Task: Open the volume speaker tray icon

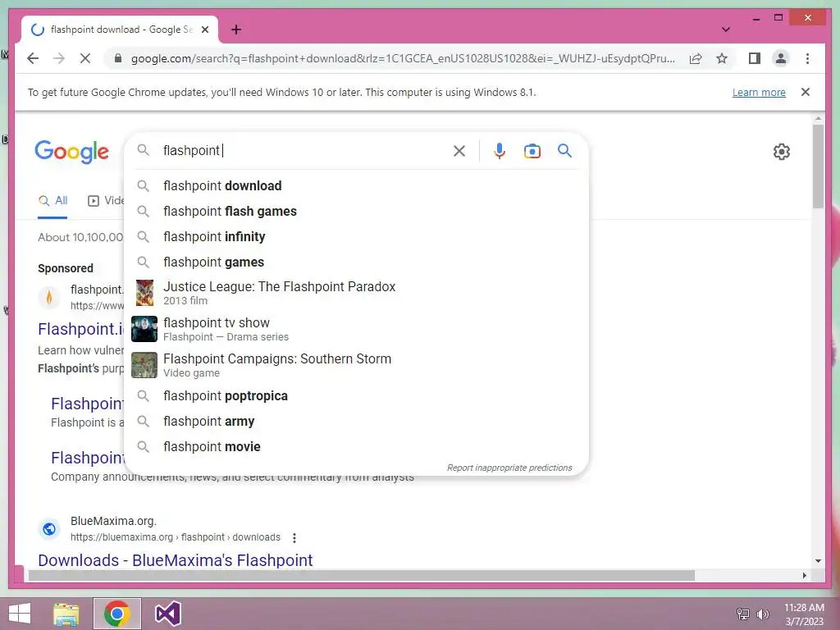Action: [x=762, y=614]
